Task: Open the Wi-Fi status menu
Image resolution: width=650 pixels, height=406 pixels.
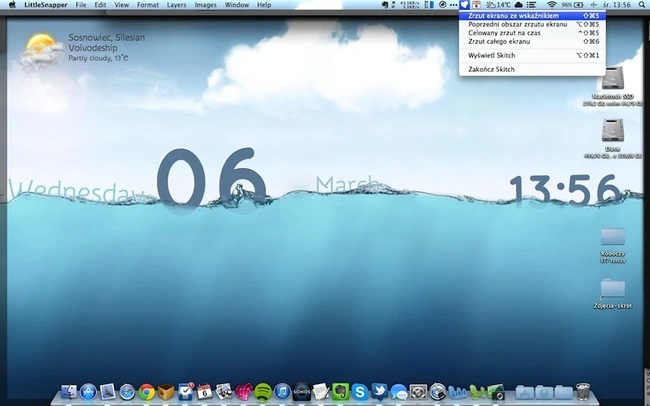Action: pyautogui.click(x=551, y=5)
